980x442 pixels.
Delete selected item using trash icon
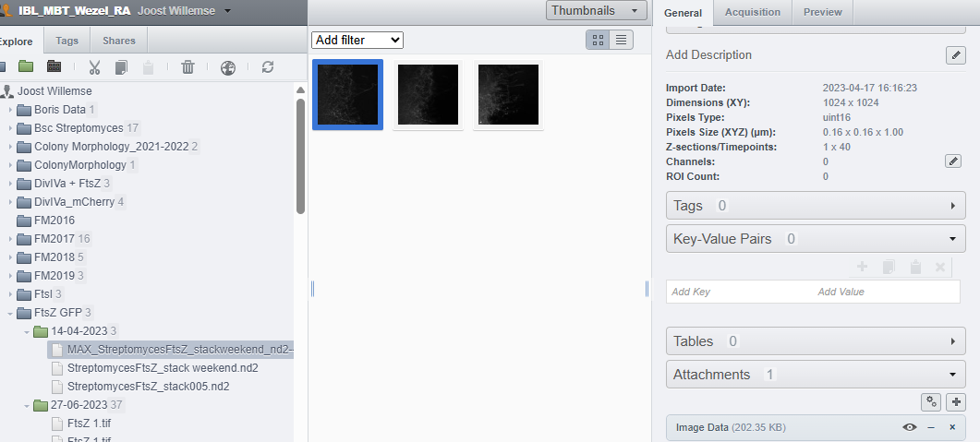188,67
